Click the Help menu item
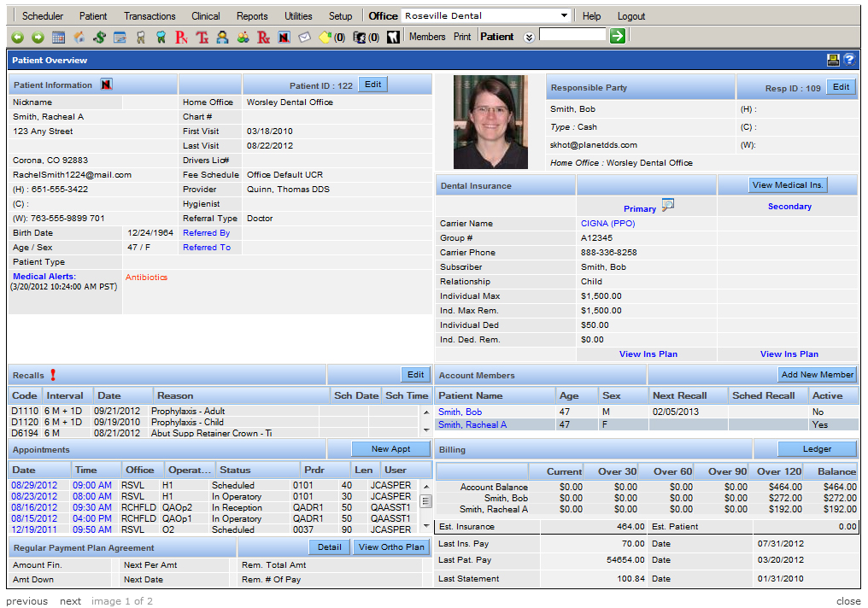This screenshot has width=868, height=608. coord(591,16)
